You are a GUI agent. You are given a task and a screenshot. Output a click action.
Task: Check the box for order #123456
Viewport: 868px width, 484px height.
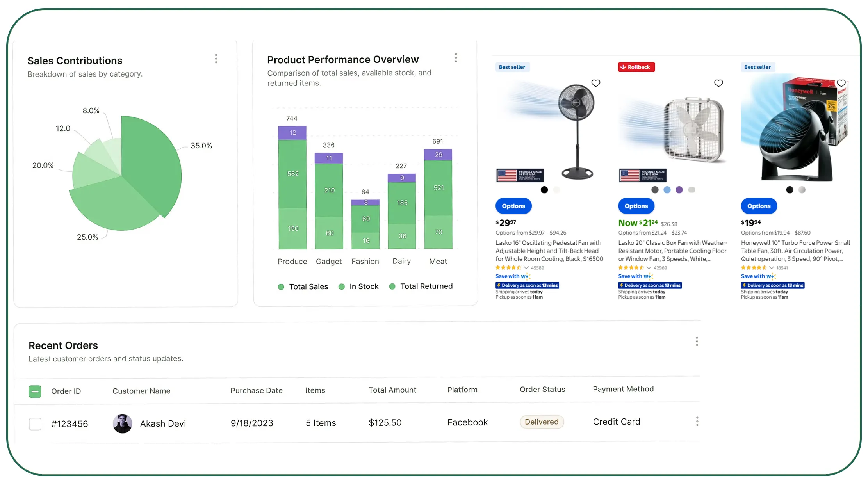point(35,424)
